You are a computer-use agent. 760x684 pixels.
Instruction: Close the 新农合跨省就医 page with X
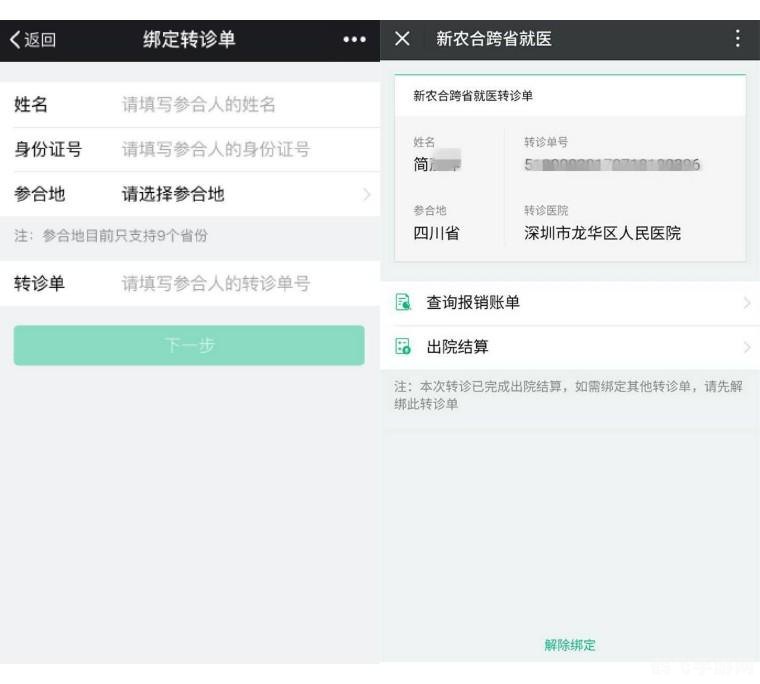[402, 38]
